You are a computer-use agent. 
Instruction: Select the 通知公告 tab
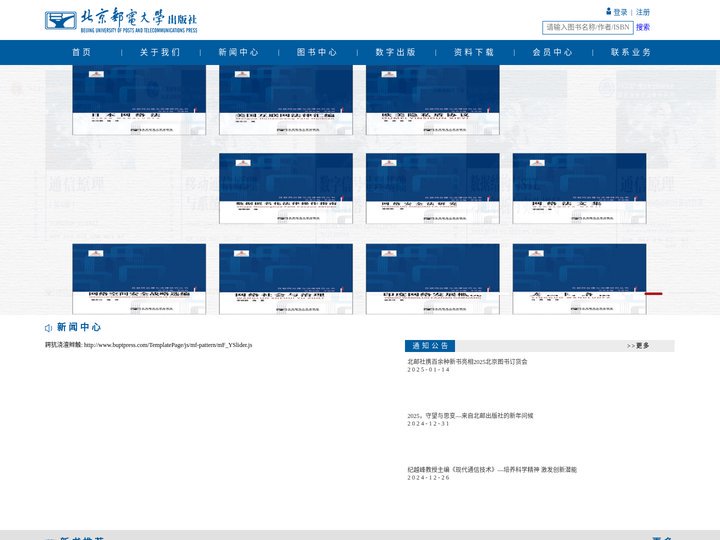click(x=430, y=346)
